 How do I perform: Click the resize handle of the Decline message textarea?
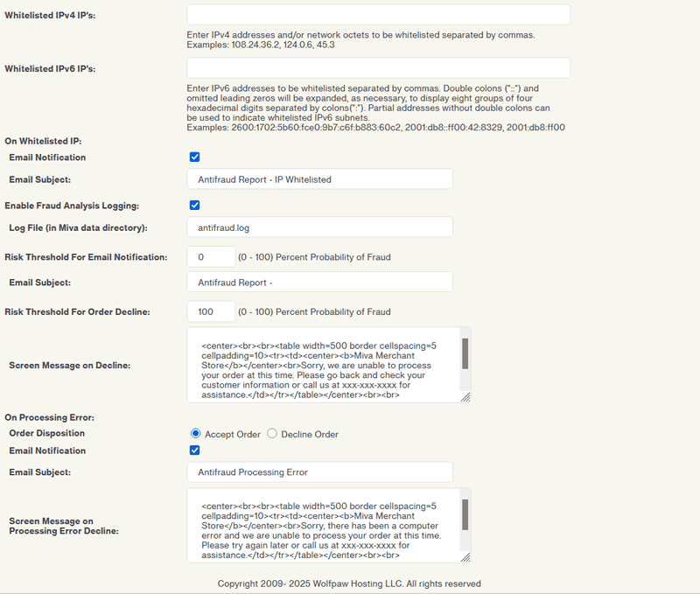465,396
